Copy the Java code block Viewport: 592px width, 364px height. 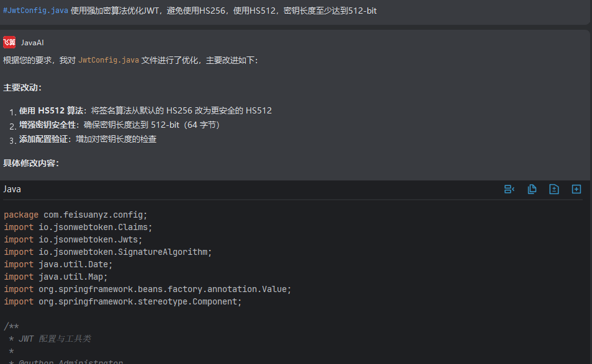click(532, 189)
